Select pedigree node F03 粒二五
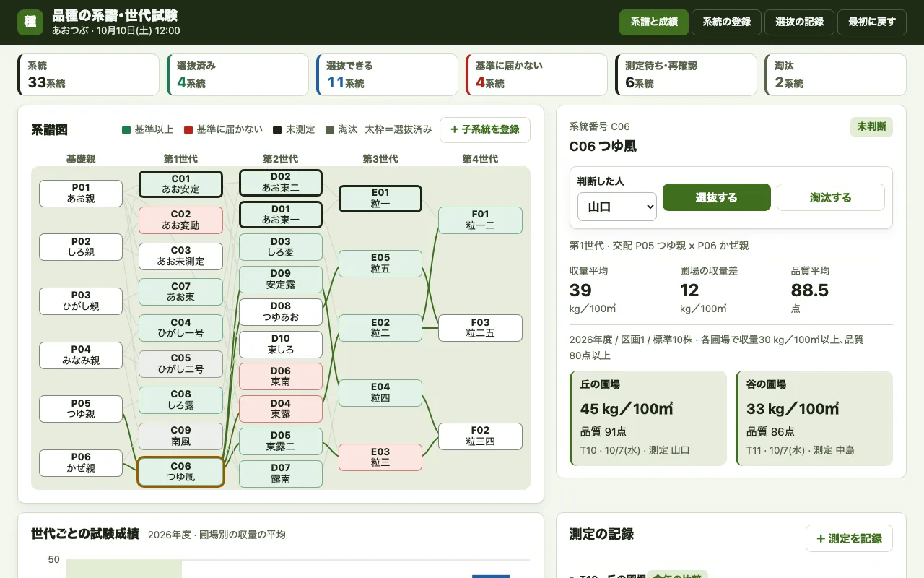Viewport: 924px width, 578px height. tap(480, 328)
